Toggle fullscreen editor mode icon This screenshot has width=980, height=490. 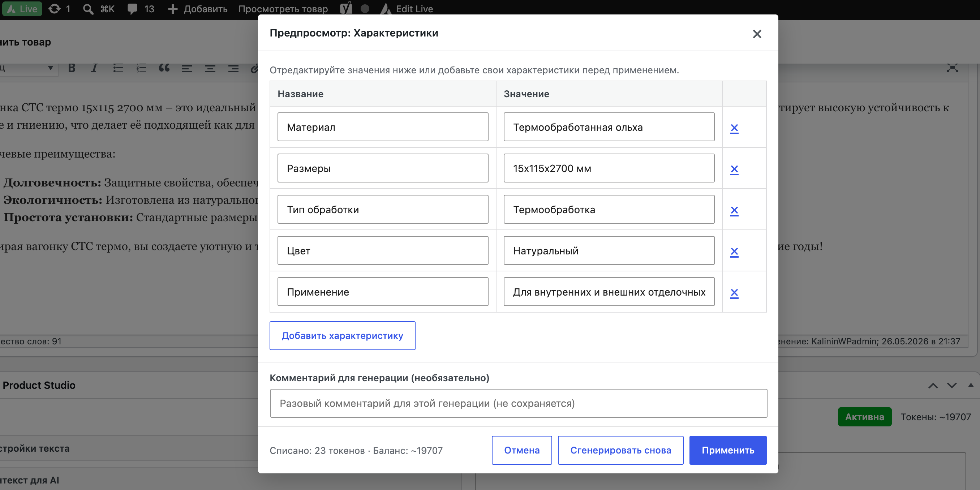click(x=952, y=68)
